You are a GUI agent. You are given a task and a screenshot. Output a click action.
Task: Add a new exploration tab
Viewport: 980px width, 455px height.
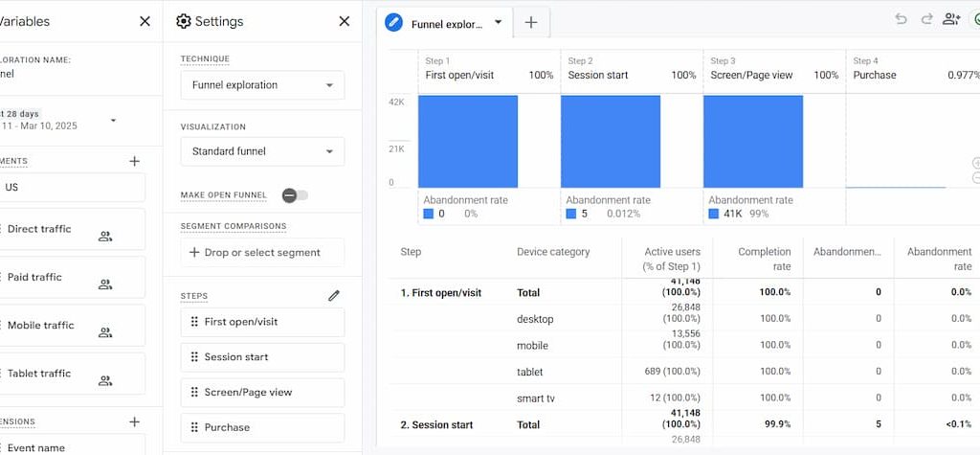point(531,23)
